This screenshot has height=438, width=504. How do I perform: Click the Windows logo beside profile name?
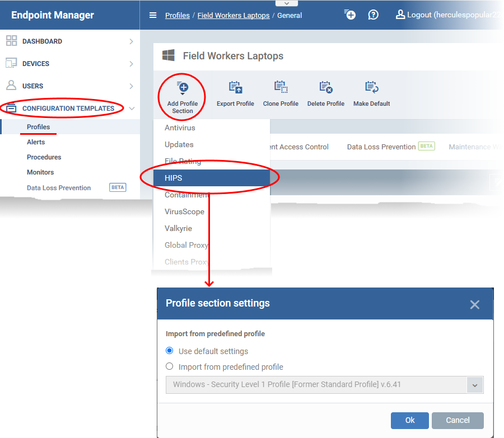pos(169,55)
